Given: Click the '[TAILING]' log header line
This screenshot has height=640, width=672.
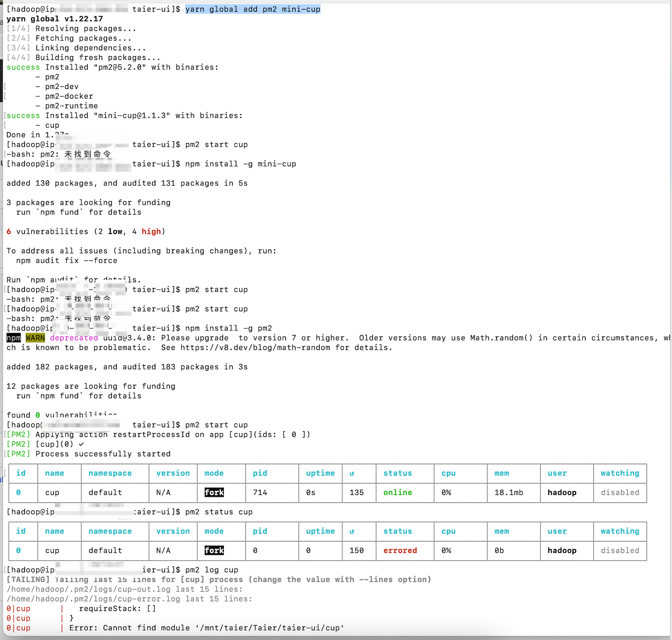Looking at the screenshot, I should [219, 579].
